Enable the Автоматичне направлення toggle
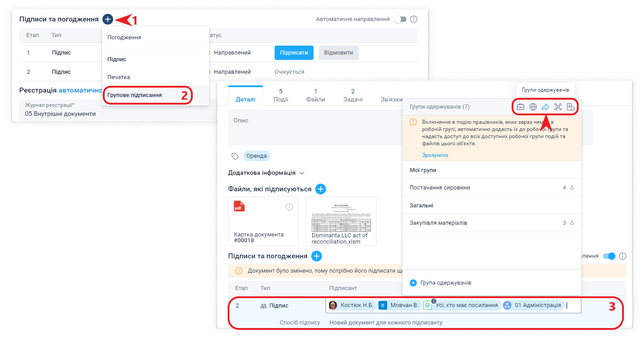Viewport: 644px width, 337px height. 400,19
